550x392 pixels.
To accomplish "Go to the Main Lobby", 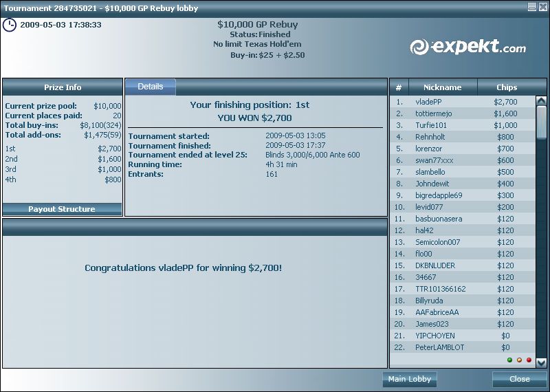I will pyautogui.click(x=409, y=379).
